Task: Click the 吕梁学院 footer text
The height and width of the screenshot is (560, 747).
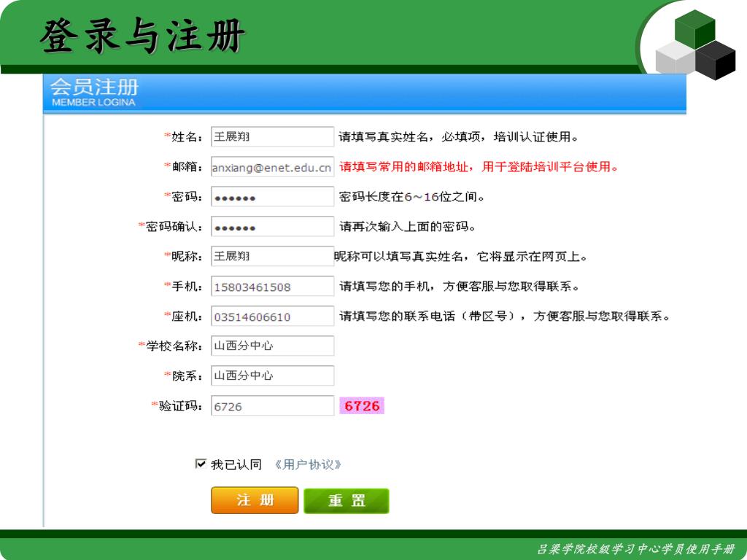Action: (635, 549)
